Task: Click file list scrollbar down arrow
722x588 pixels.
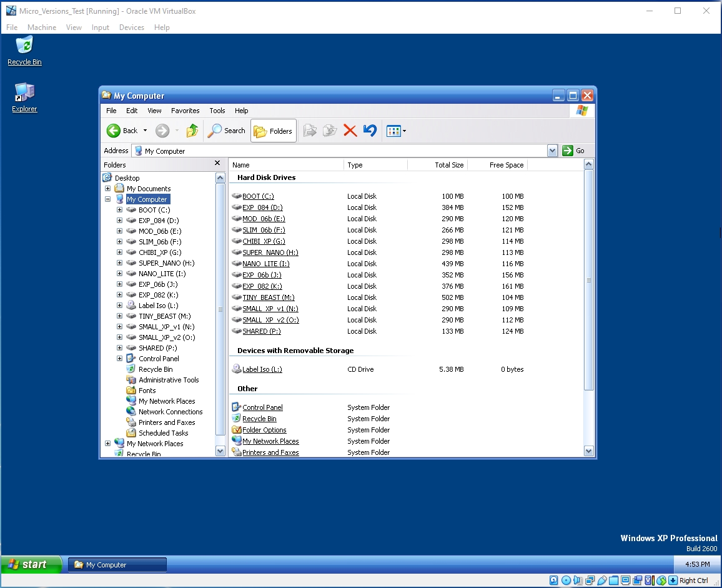Action: [x=588, y=451]
